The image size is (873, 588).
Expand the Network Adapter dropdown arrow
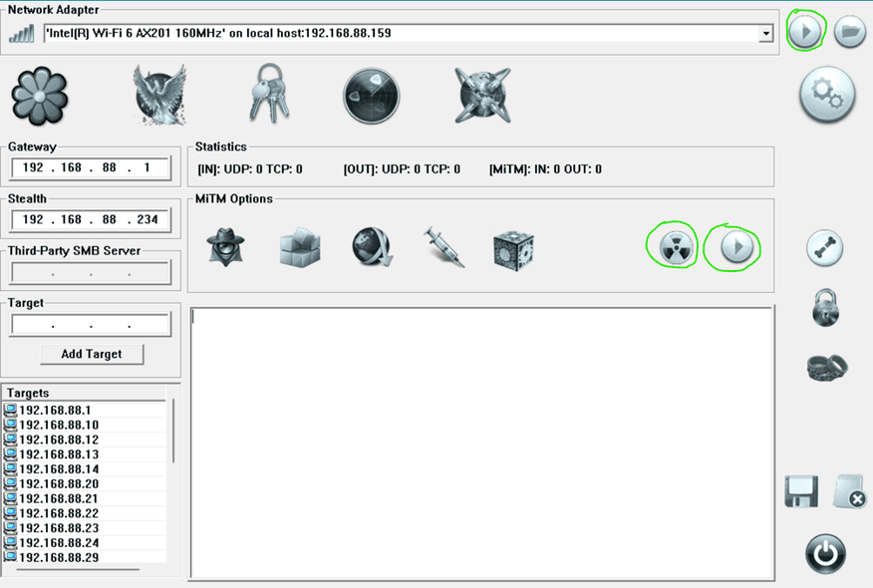pyautogui.click(x=766, y=34)
